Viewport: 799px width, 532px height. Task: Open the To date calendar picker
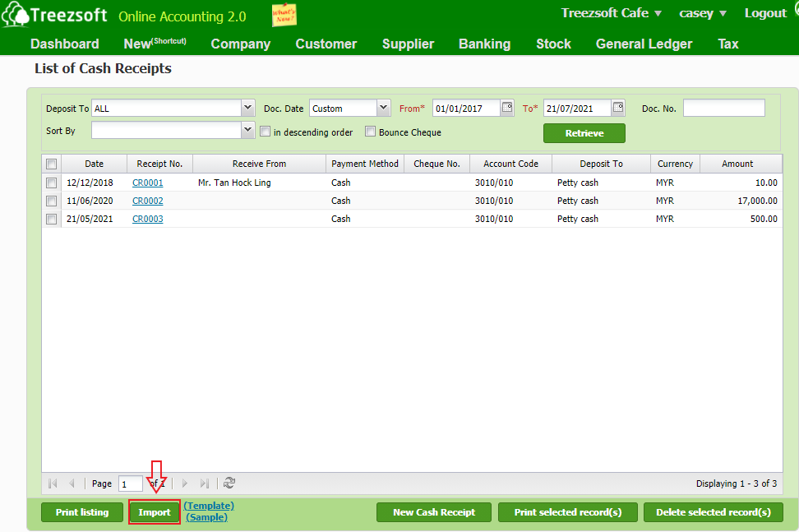pyautogui.click(x=617, y=107)
